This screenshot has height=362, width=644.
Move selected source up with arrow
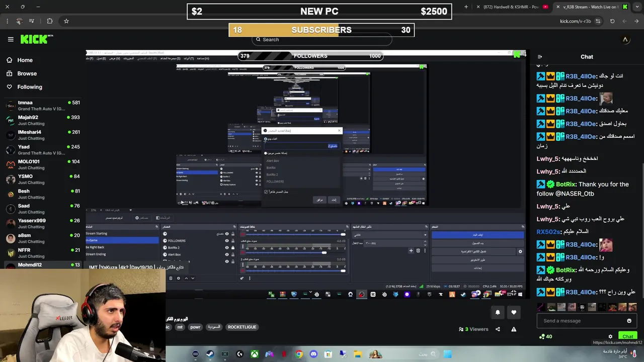pyautogui.click(x=186, y=278)
